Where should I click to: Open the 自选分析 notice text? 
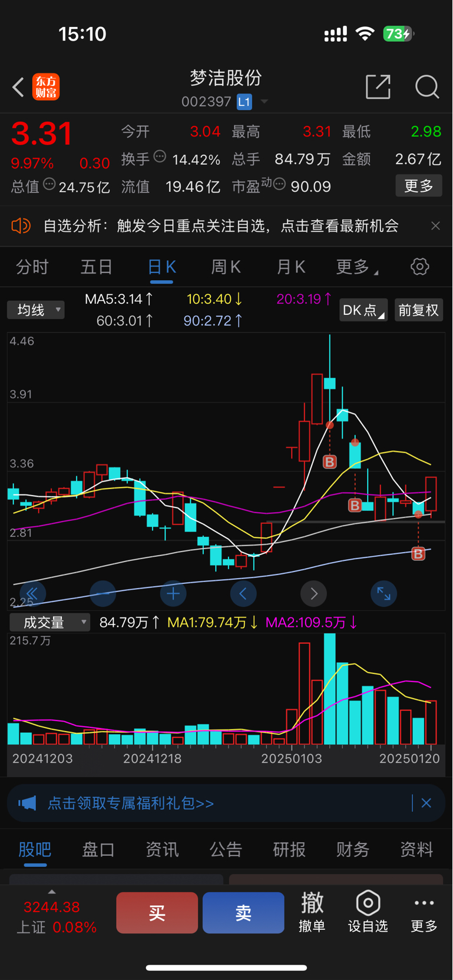221,226
